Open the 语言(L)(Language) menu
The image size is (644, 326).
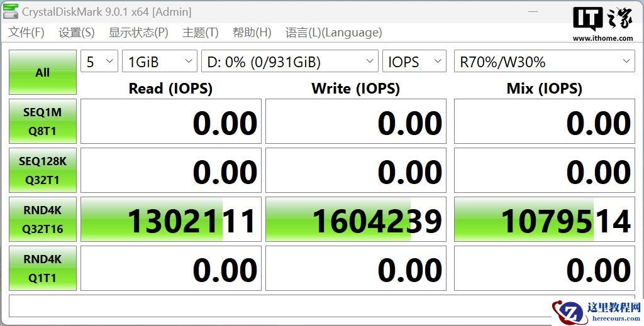coord(333,33)
